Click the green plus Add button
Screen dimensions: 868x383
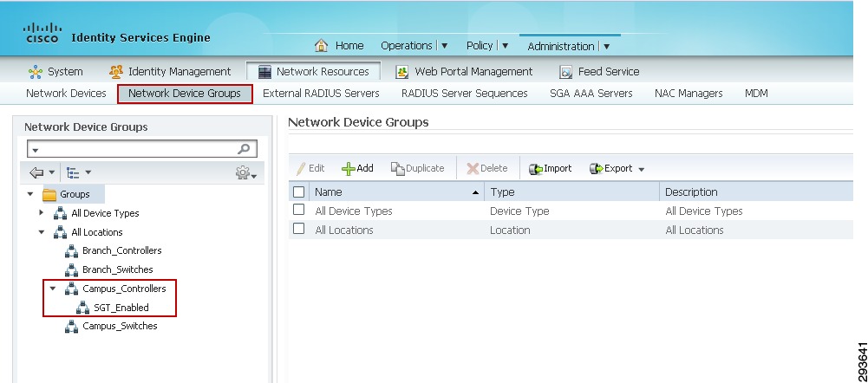pyautogui.click(x=357, y=168)
